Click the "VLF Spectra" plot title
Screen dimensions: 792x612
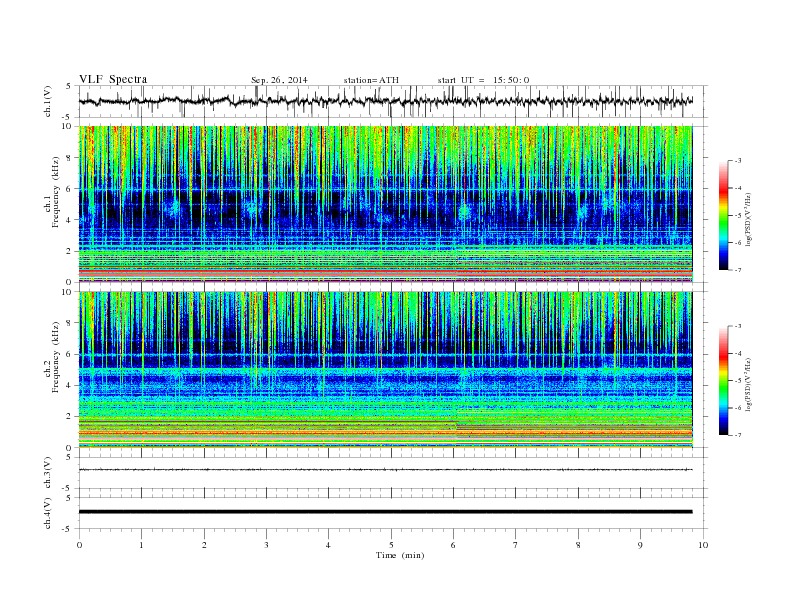tap(113, 79)
